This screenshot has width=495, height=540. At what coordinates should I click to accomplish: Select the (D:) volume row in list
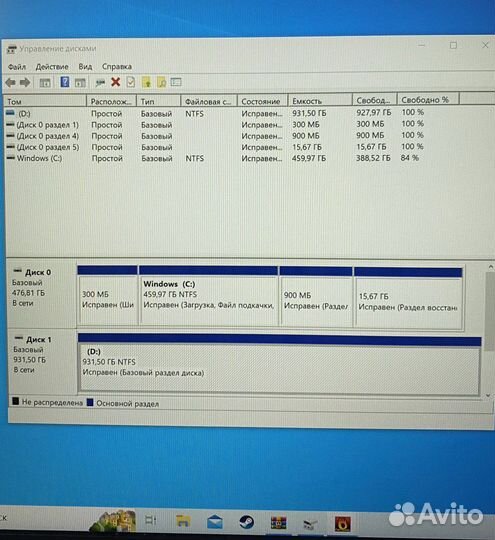[248, 113]
